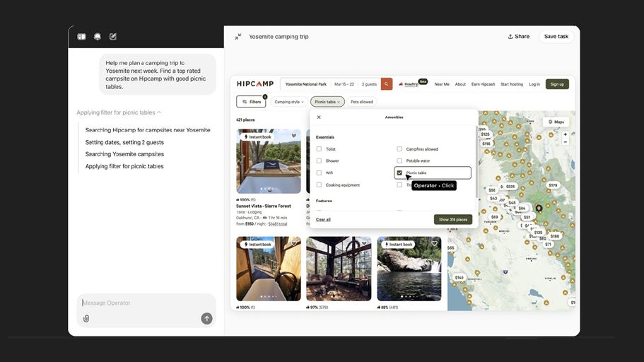Check the Toilet amenity
The image size is (644, 362).
coord(319,148)
